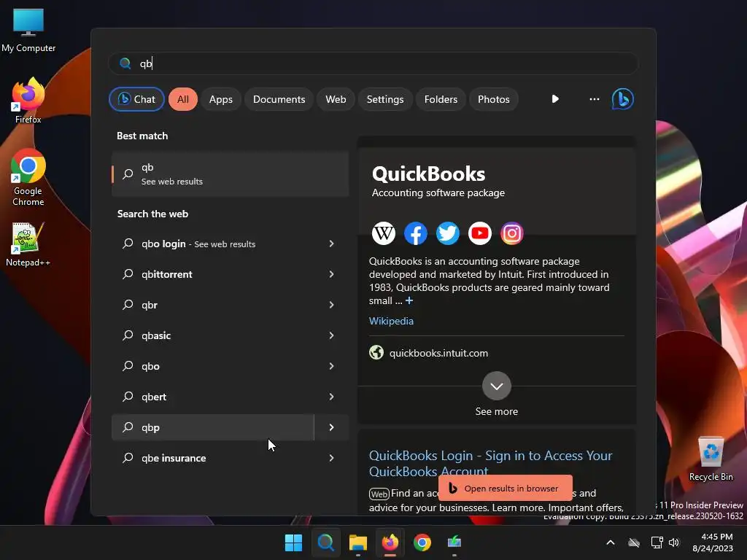747x560 pixels.
Task: Select the qbo login search suggestion
Action: click(213, 244)
